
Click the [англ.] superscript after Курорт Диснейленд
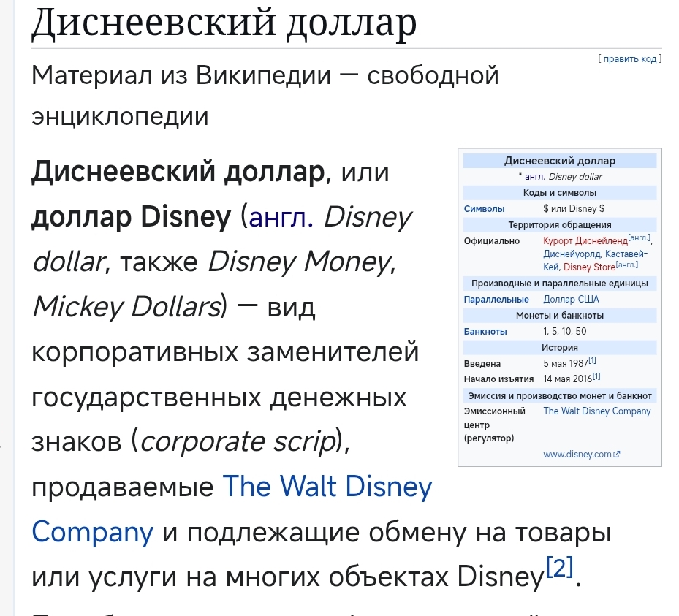(639, 237)
